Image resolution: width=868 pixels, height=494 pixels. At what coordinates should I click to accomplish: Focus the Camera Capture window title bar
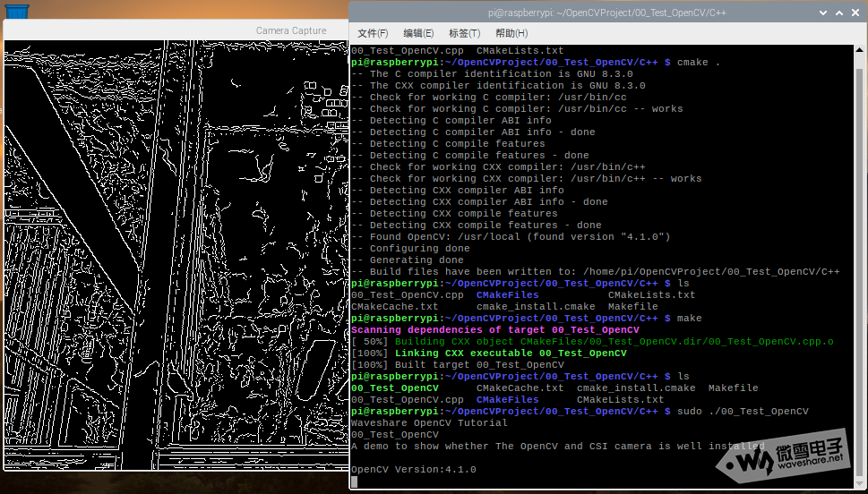(179, 30)
